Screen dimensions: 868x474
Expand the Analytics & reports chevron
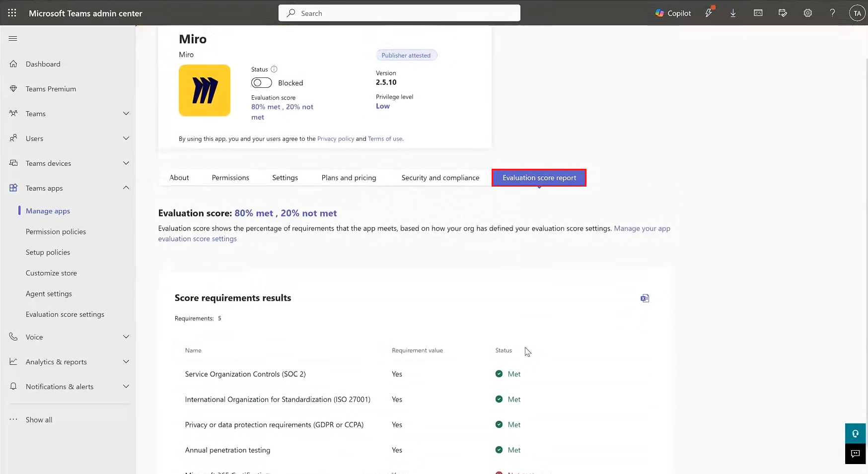pyautogui.click(x=126, y=362)
